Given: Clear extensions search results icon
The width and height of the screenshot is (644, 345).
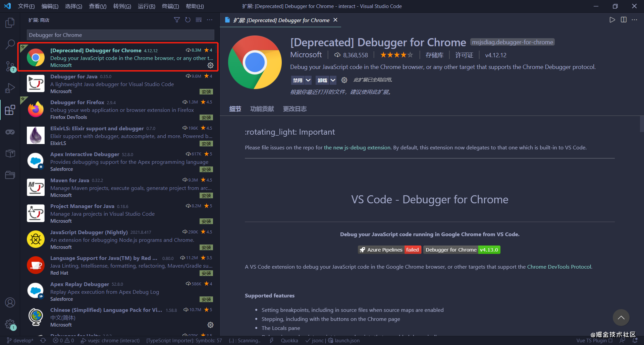Looking at the screenshot, I should [x=199, y=20].
